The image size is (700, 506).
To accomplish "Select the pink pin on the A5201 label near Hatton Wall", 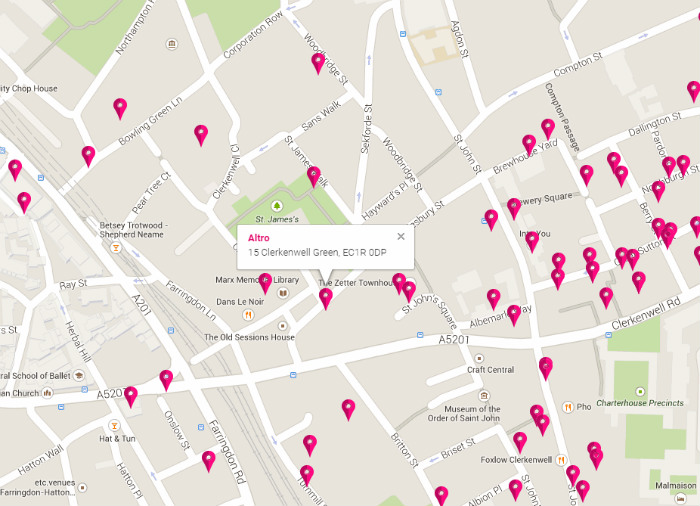I will tap(130, 397).
